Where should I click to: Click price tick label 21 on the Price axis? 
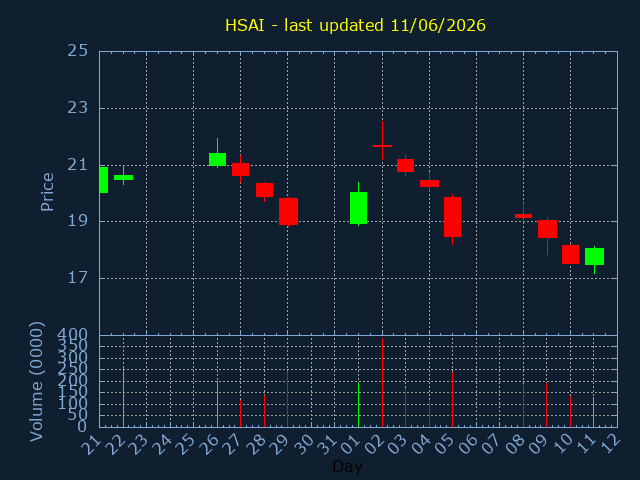[x=78, y=165]
